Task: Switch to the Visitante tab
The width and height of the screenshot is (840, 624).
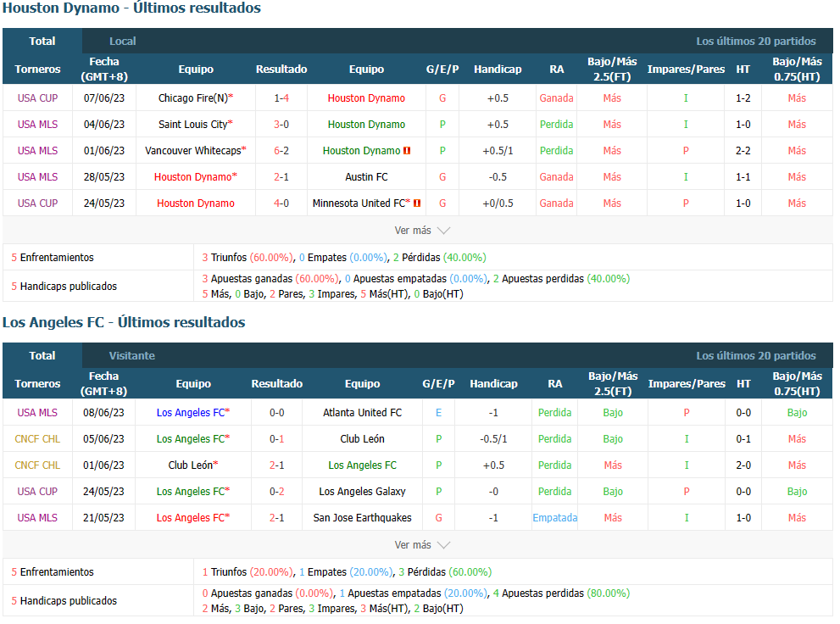Action: click(x=131, y=355)
